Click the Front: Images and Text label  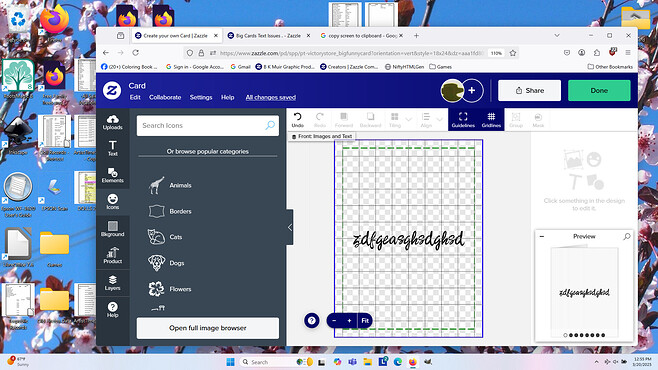point(322,136)
